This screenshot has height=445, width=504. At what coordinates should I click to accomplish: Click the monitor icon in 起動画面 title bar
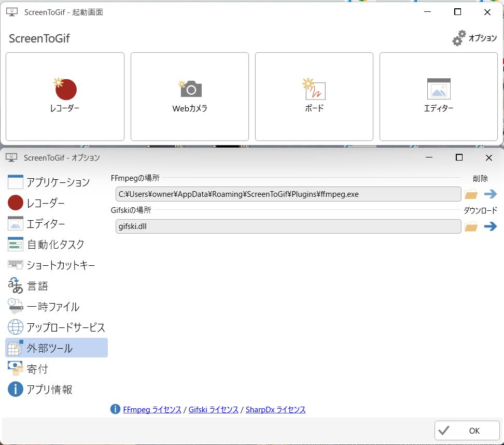12,12
